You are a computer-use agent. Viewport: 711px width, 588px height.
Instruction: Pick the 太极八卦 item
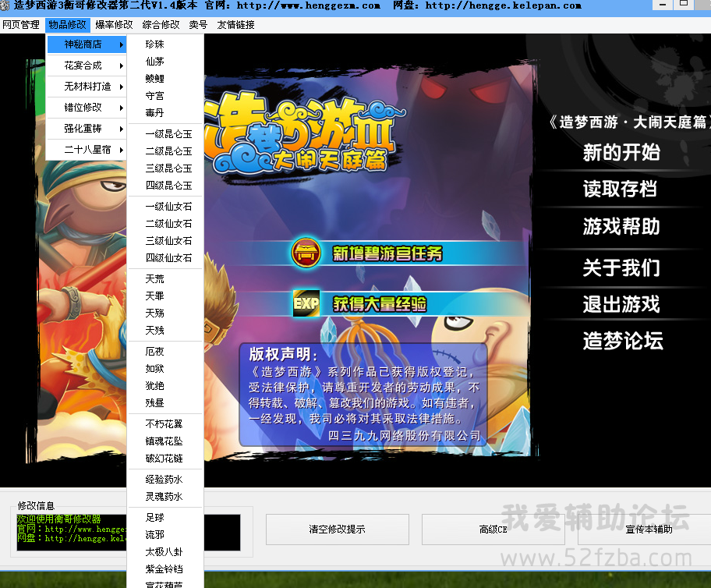[165, 551]
